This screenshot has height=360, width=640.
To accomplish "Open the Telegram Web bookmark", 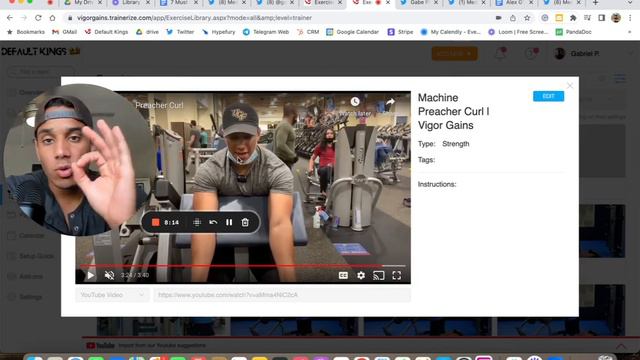I will pyautogui.click(x=266, y=32).
